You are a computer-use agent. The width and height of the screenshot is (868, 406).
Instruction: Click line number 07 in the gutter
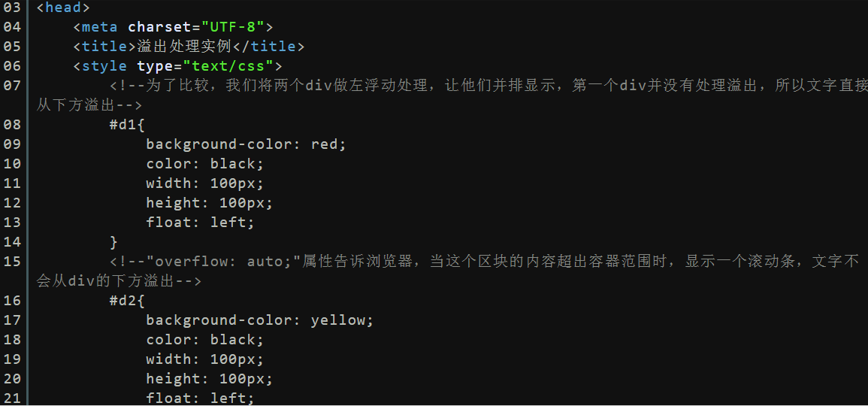pos(12,86)
